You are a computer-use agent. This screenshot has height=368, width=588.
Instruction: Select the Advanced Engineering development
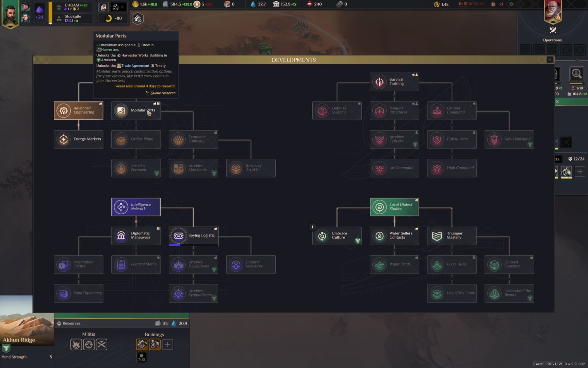click(79, 110)
